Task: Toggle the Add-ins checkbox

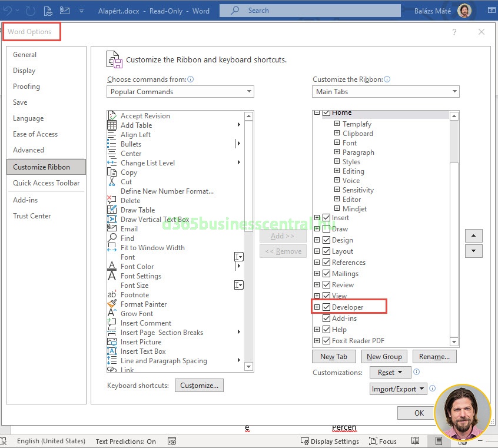Action: pyautogui.click(x=327, y=318)
